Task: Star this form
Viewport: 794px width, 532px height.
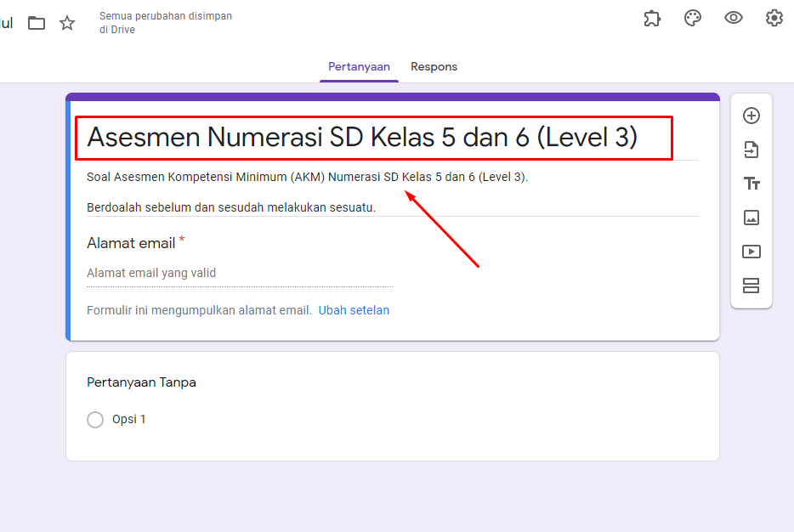Action: click(66, 23)
